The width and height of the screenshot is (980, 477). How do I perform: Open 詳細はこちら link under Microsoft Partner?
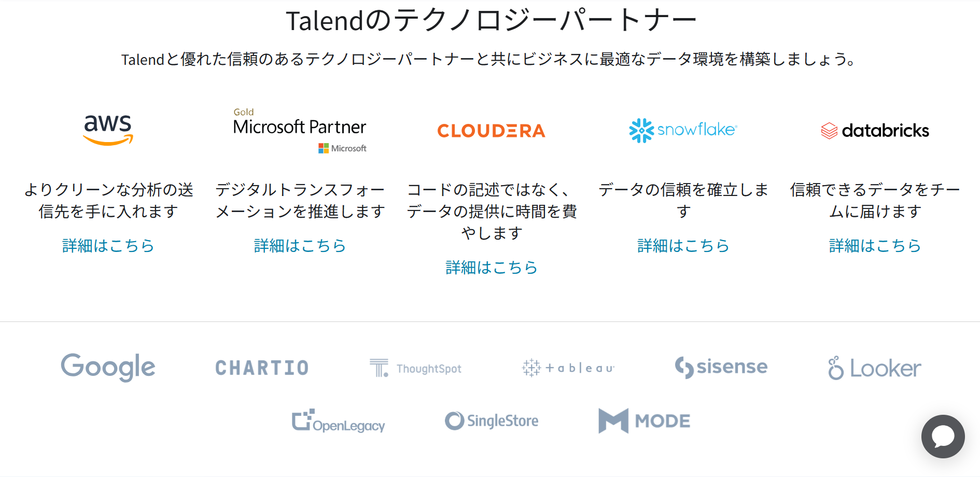(300, 246)
